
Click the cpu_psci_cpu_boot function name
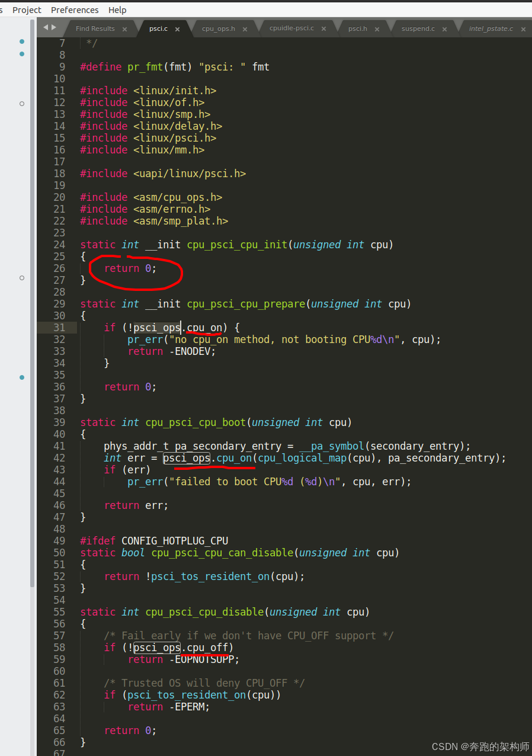pyautogui.click(x=196, y=422)
